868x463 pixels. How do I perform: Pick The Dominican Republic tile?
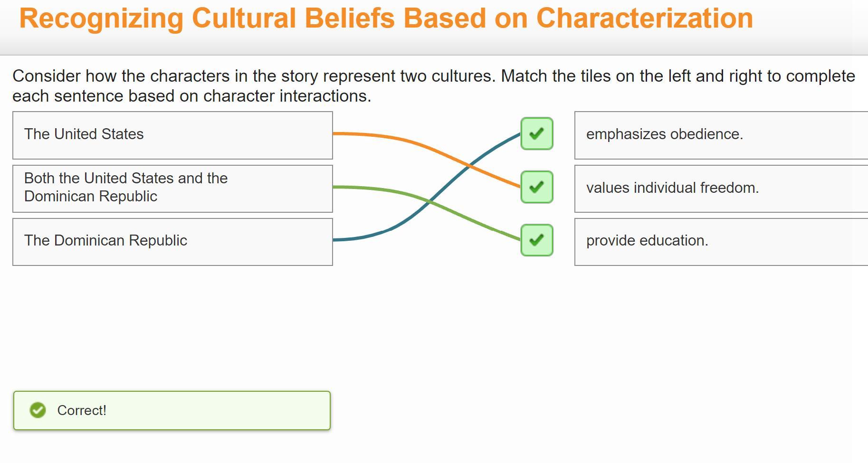(172, 242)
